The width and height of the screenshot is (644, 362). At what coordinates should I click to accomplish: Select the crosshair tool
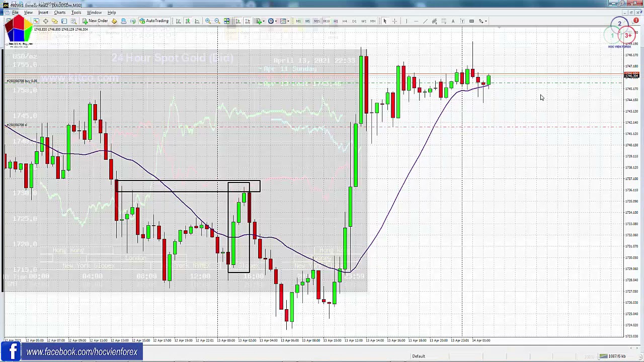(x=394, y=21)
